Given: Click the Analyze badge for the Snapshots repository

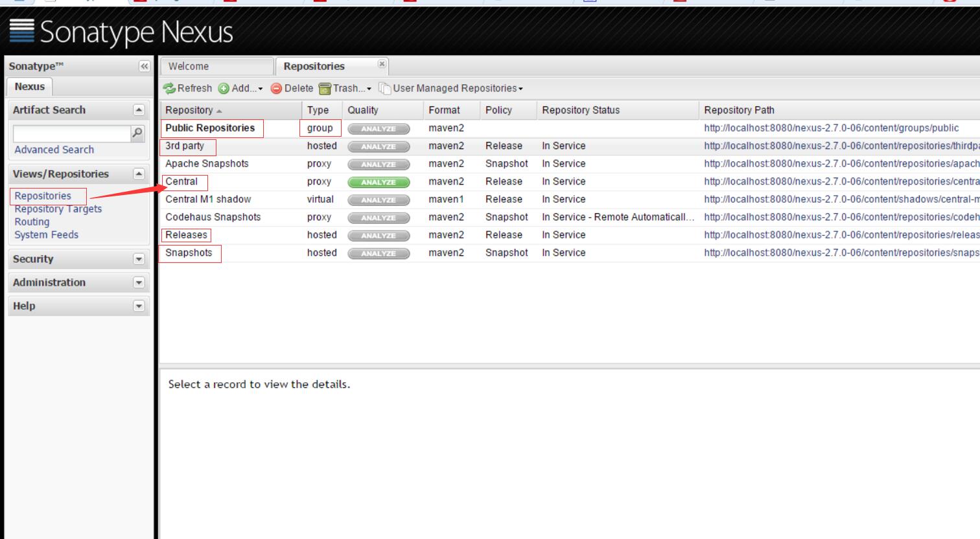Looking at the screenshot, I should tap(379, 253).
